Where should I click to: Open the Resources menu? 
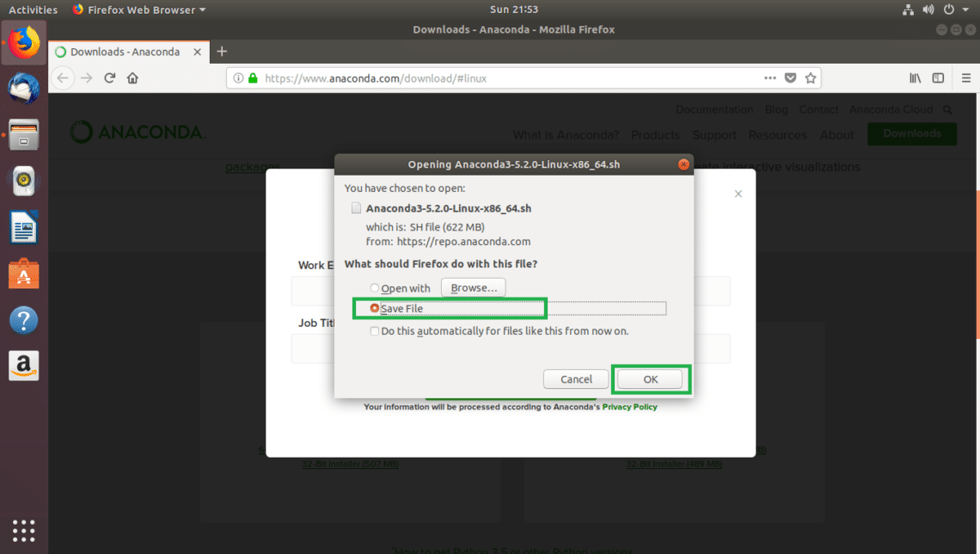click(777, 135)
